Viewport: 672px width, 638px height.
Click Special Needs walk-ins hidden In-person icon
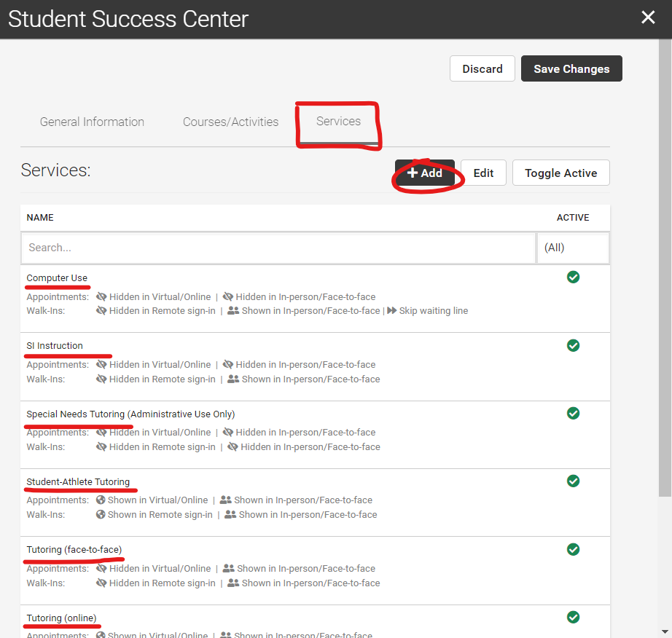click(x=233, y=446)
